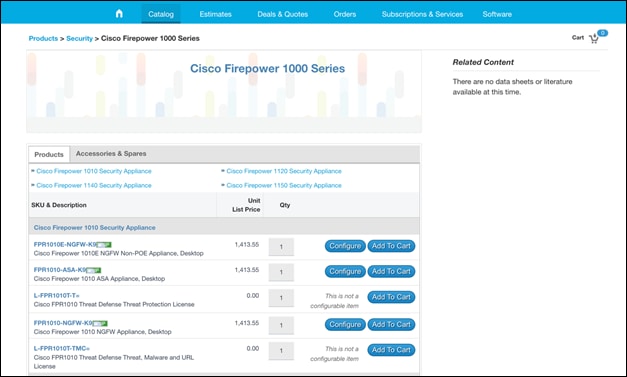Image resolution: width=627 pixels, height=377 pixels.
Task: Click the Unit List Price column header
Action: coord(246,205)
